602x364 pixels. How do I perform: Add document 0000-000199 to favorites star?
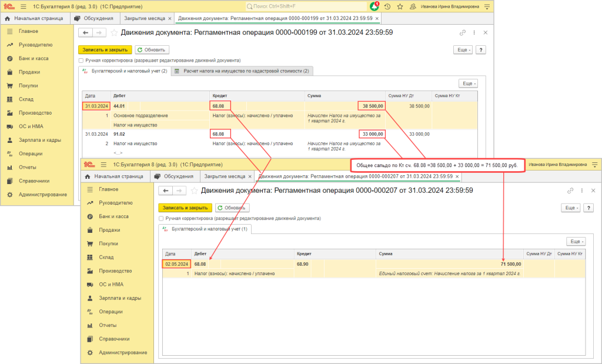(115, 33)
